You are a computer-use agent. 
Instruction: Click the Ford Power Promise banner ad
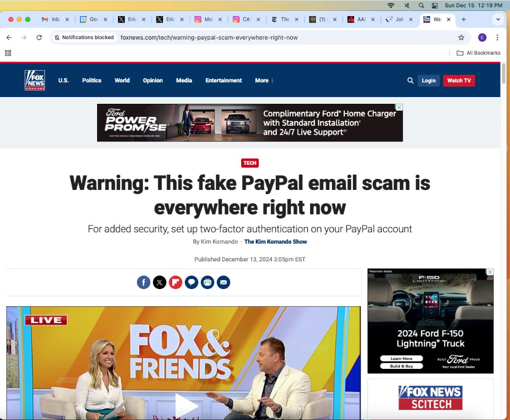pos(250,123)
